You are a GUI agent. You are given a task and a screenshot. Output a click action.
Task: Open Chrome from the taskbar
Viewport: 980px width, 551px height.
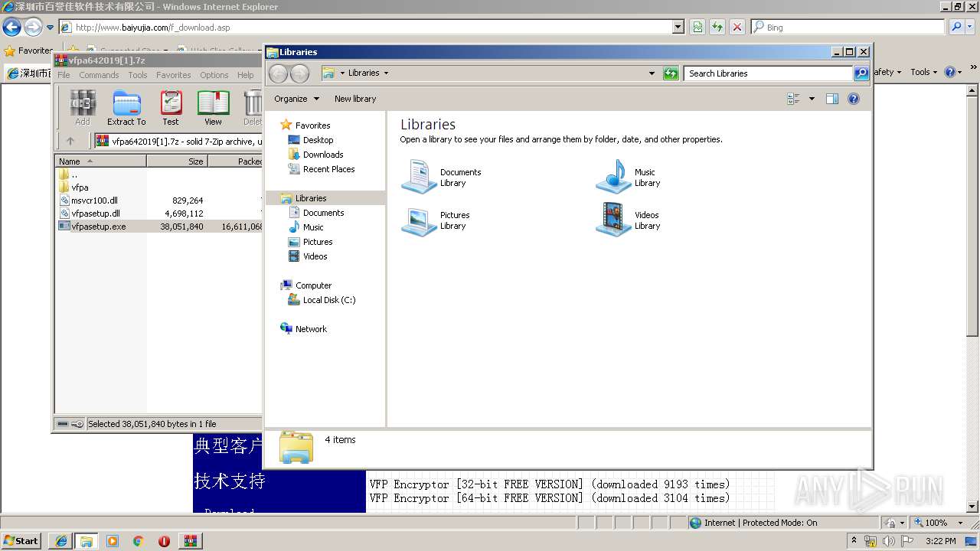click(x=139, y=541)
